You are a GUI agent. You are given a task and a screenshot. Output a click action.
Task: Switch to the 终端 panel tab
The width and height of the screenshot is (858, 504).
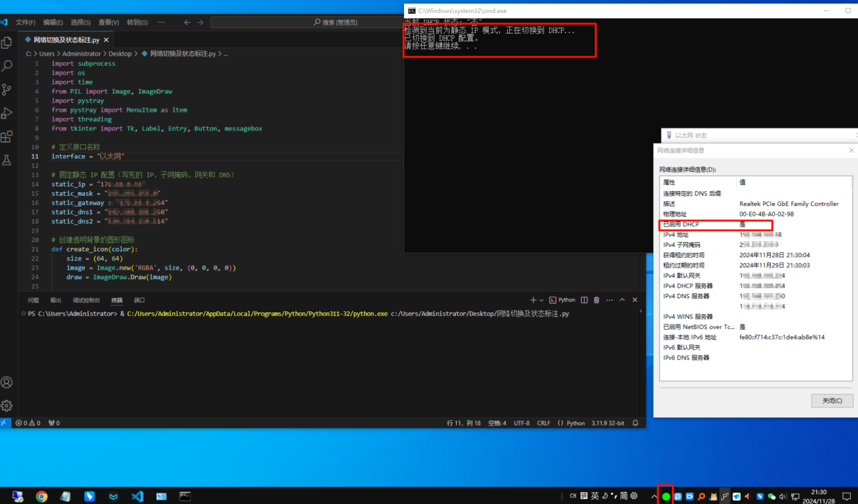pyautogui.click(x=117, y=300)
